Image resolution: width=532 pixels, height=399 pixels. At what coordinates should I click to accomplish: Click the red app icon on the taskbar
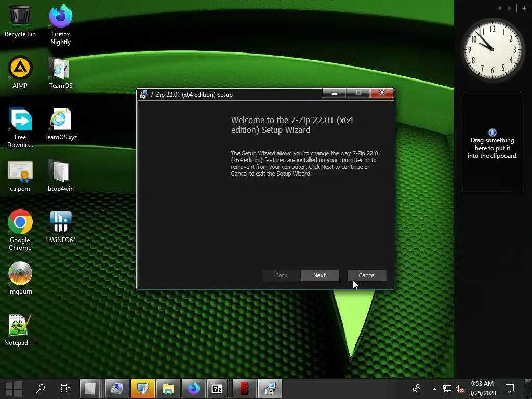click(x=245, y=389)
